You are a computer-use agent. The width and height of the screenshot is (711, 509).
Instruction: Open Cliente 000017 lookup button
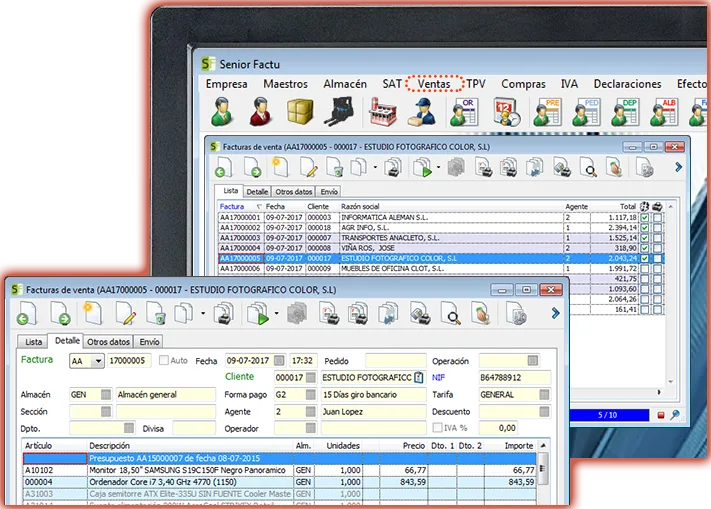(311, 377)
